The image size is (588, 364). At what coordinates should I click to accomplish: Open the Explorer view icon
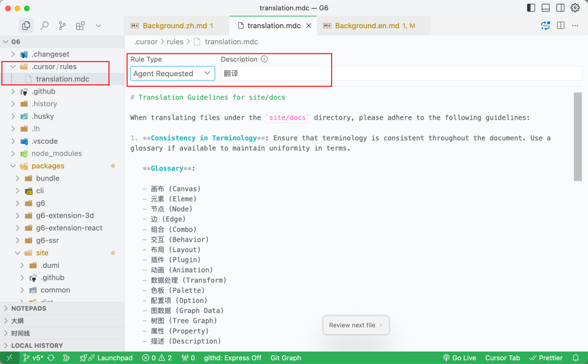26,26
